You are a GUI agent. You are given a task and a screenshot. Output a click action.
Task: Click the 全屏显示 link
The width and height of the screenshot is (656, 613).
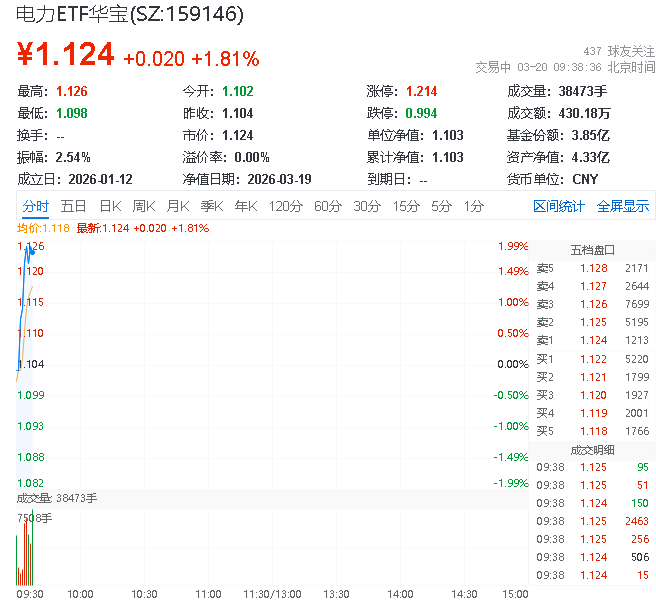point(623,206)
